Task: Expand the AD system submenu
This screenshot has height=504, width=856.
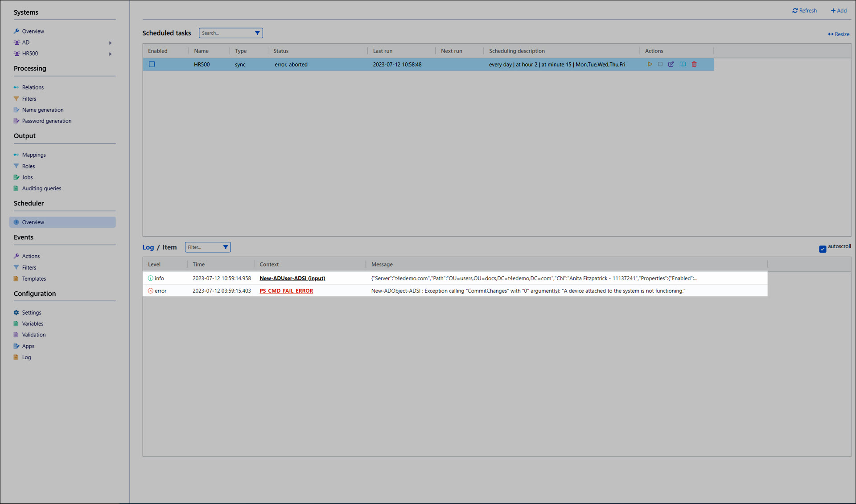Action: (110, 43)
